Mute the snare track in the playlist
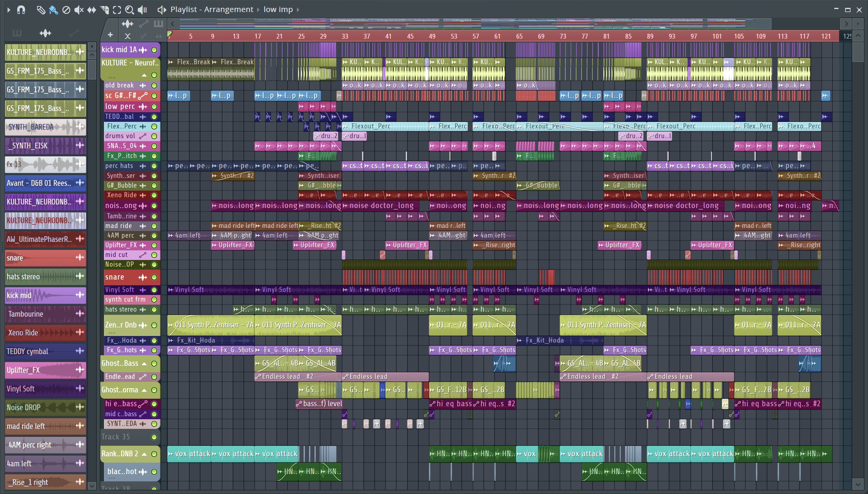 154,277
